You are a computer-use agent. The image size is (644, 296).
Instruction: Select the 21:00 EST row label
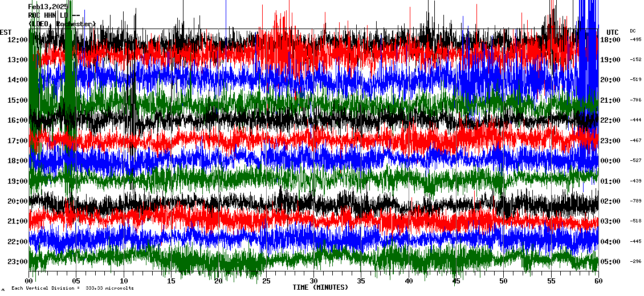17,221
